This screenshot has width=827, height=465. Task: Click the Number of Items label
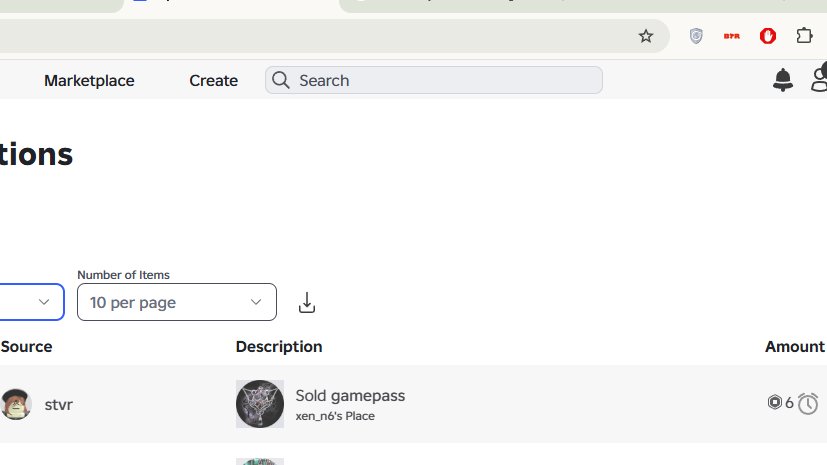(x=123, y=275)
